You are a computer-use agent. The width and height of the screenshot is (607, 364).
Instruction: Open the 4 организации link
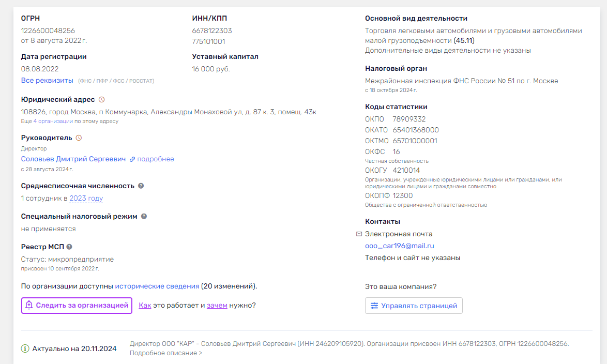pos(53,121)
